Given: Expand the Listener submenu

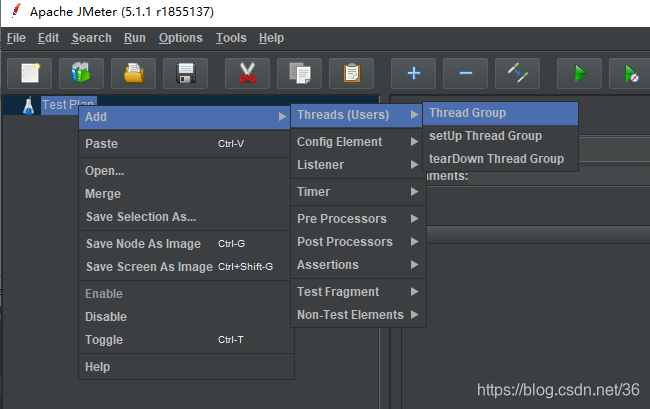Looking at the screenshot, I should tap(357, 165).
